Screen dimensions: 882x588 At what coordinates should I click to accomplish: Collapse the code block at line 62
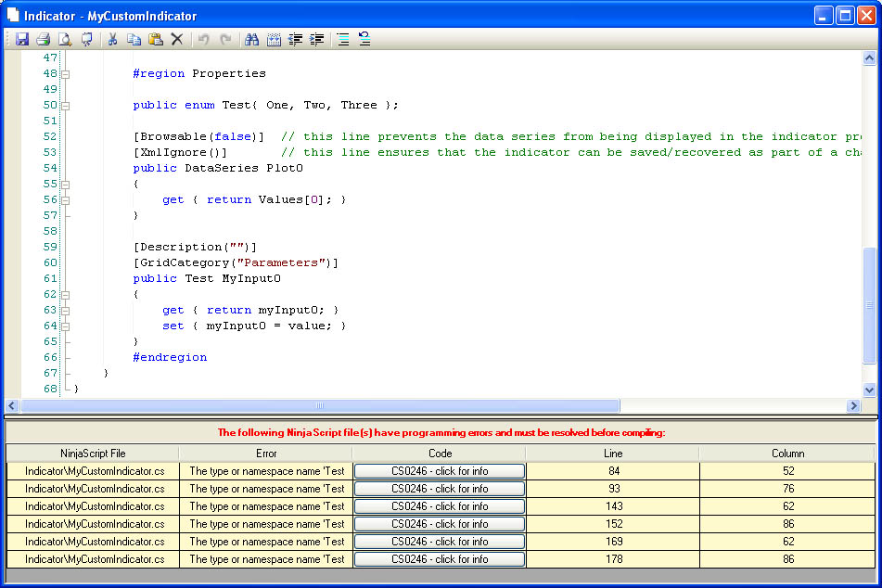[x=66, y=295]
